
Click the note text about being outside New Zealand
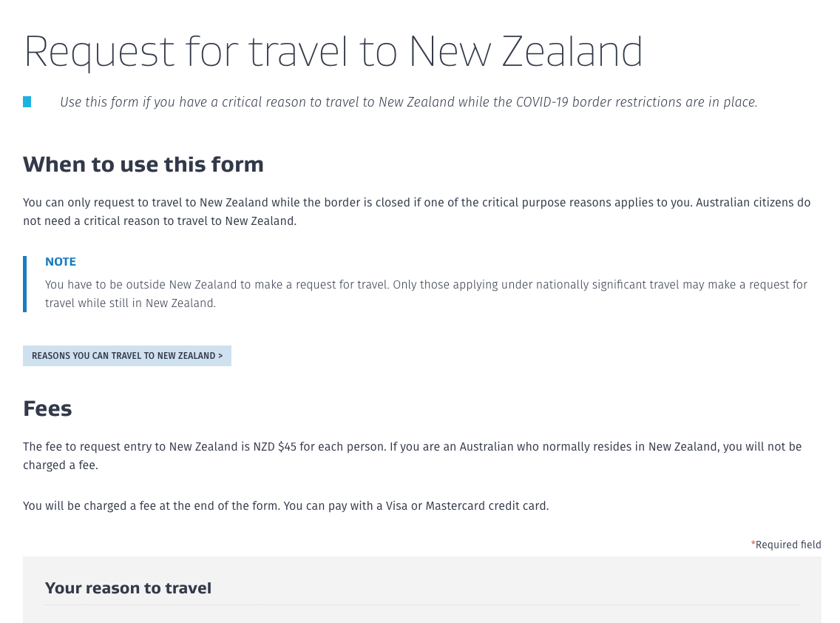point(426,294)
